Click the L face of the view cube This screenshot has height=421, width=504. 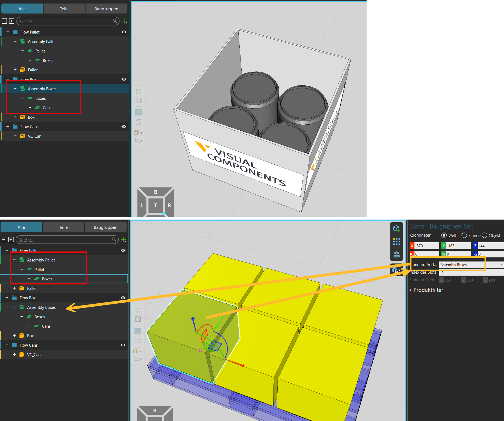click(142, 205)
